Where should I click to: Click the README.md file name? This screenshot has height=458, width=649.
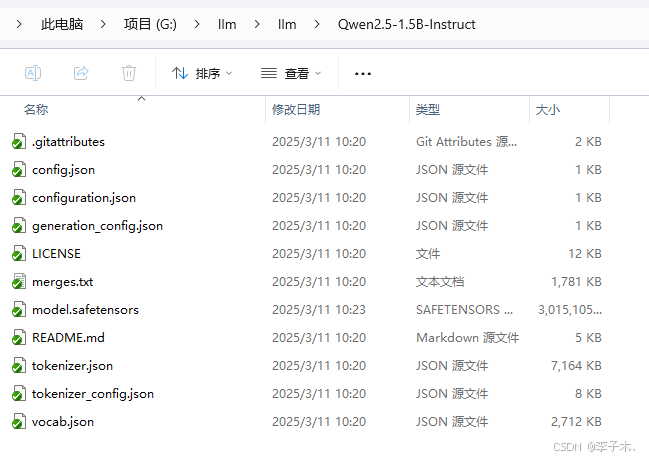68,338
